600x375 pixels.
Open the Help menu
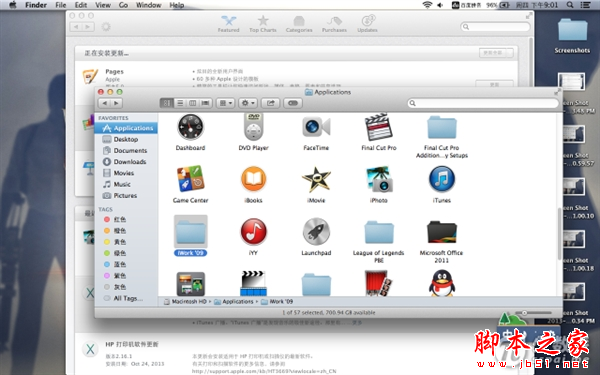point(176,5)
